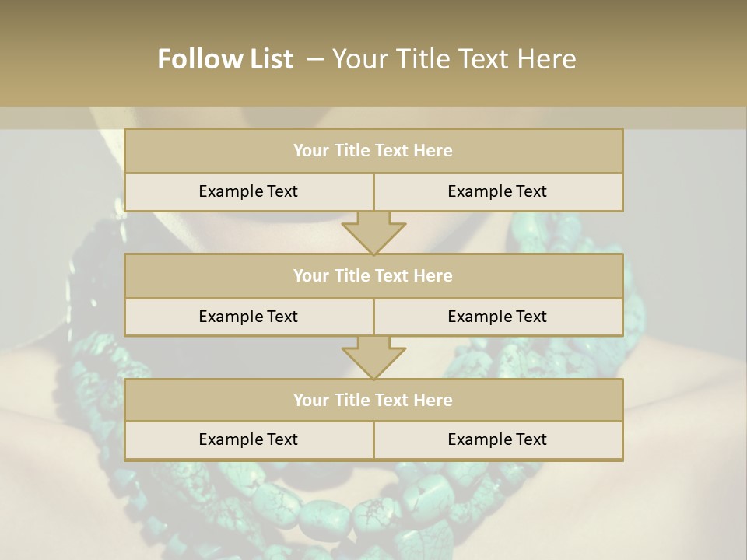Select the right Example Text cell in middle block
Viewport: 747px width, 560px height.
497,317
